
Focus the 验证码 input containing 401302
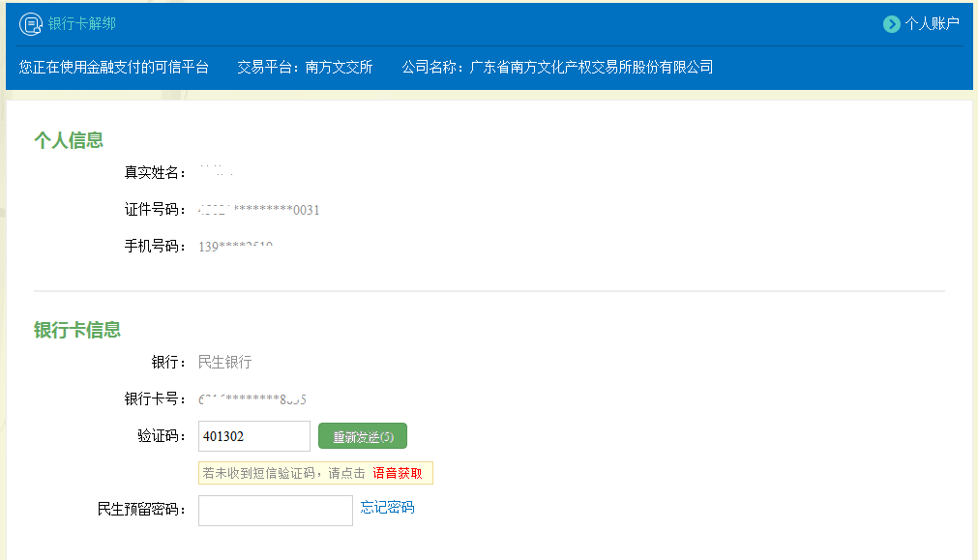click(x=253, y=436)
